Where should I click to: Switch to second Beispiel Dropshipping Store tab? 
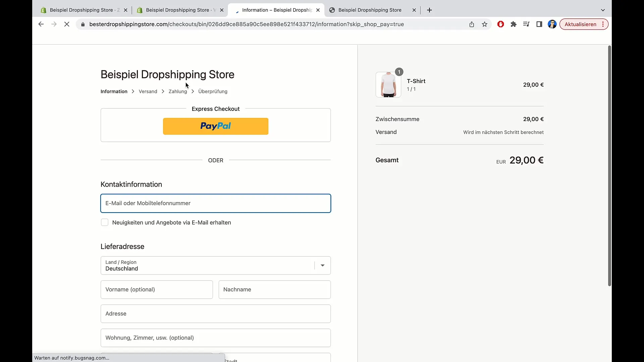coord(180,10)
